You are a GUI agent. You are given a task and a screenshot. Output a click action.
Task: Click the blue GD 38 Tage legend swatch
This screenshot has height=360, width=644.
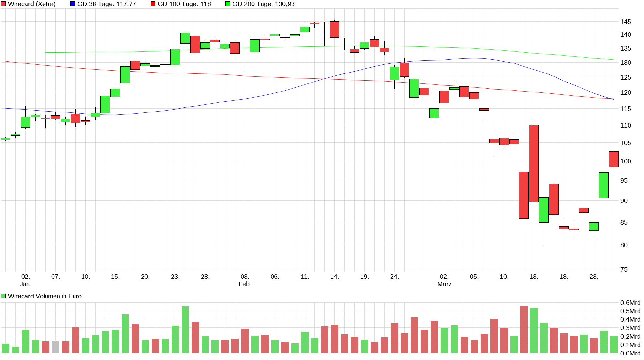[73, 4]
